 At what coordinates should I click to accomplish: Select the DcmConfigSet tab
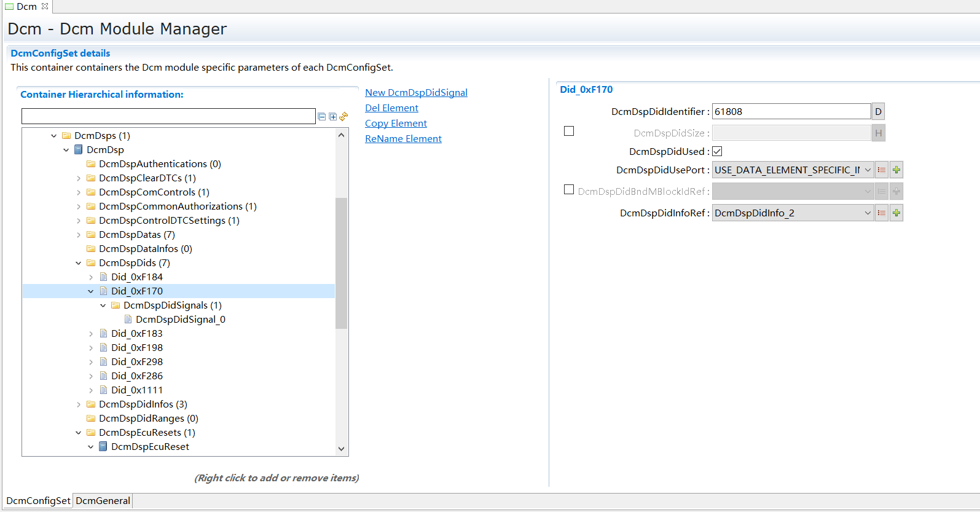(x=38, y=501)
